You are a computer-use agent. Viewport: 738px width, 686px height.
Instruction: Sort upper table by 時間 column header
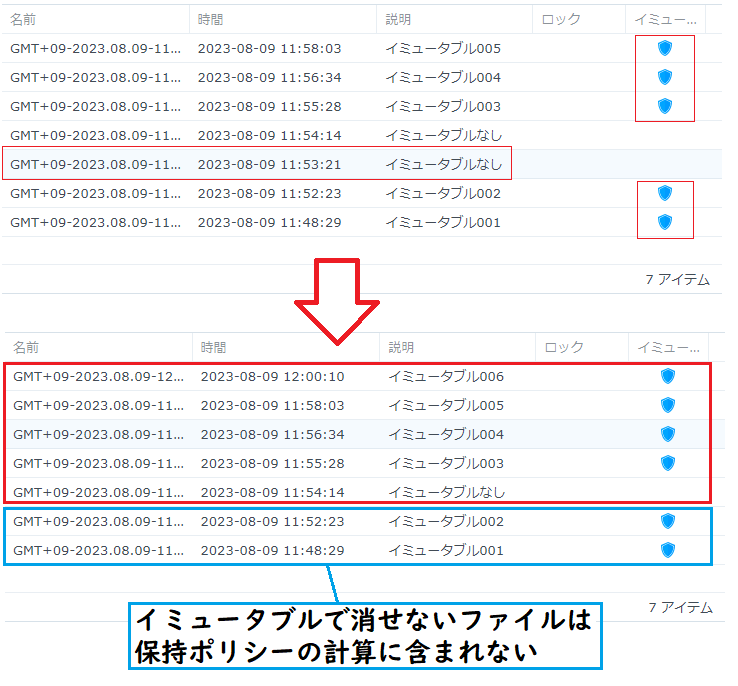coord(283,19)
